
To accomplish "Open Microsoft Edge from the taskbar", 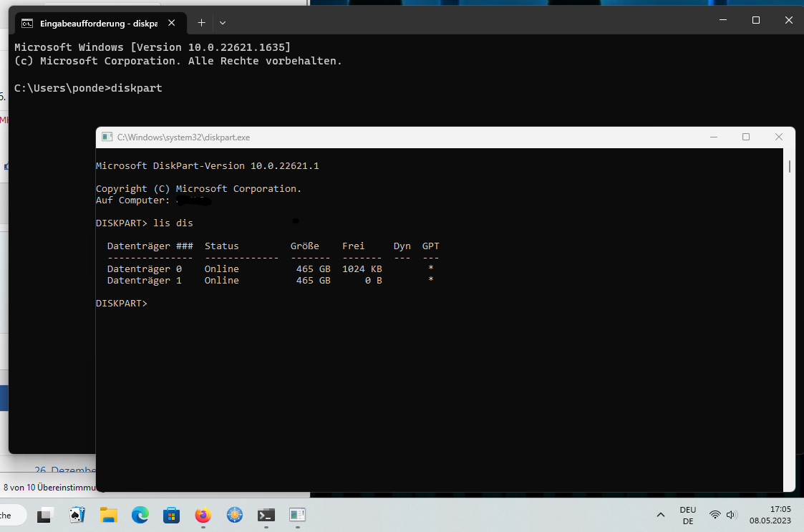I will pyautogui.click(x=140, y=515).
